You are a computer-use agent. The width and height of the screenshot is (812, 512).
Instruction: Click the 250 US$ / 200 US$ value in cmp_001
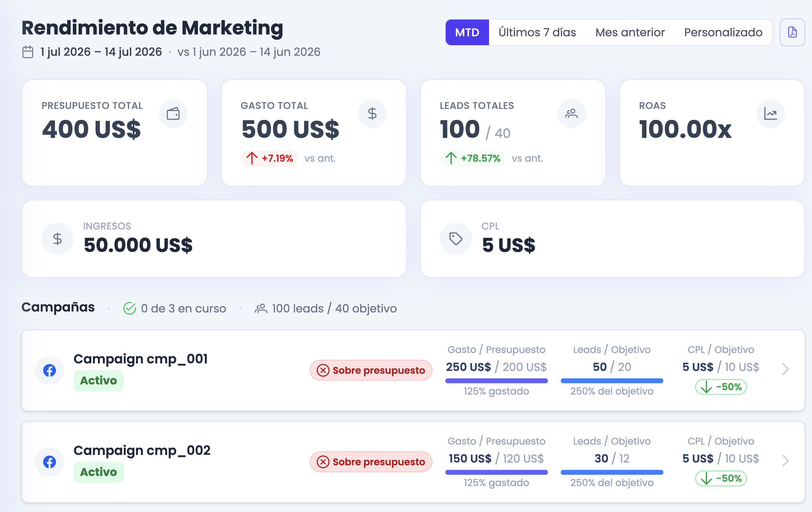[496, 367]
